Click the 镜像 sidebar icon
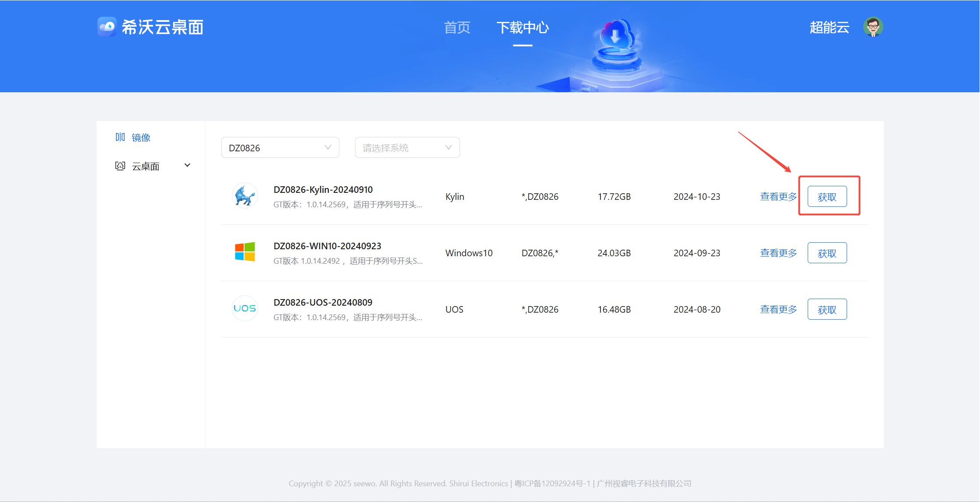Viewport: 980px width, 502px height. point(120,137)
